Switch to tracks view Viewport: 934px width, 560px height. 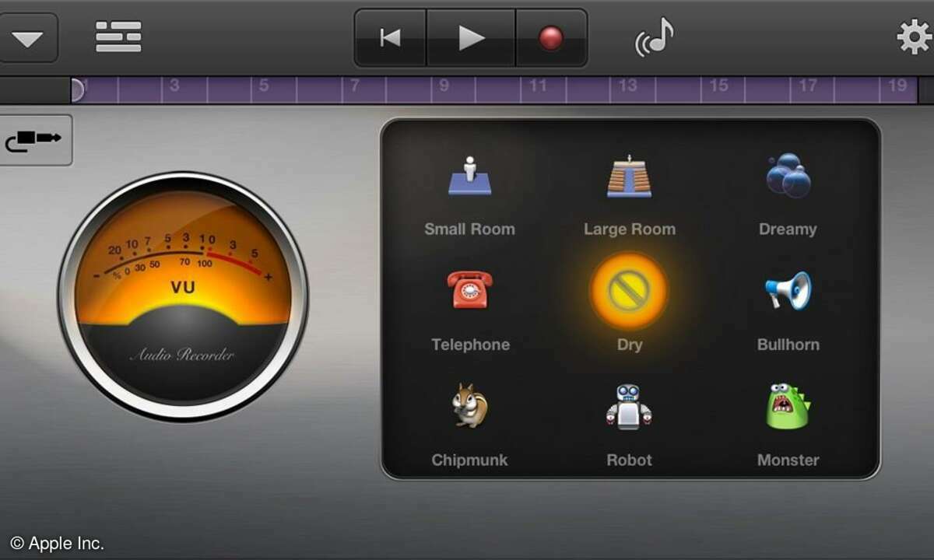click(x=118, y=37)
